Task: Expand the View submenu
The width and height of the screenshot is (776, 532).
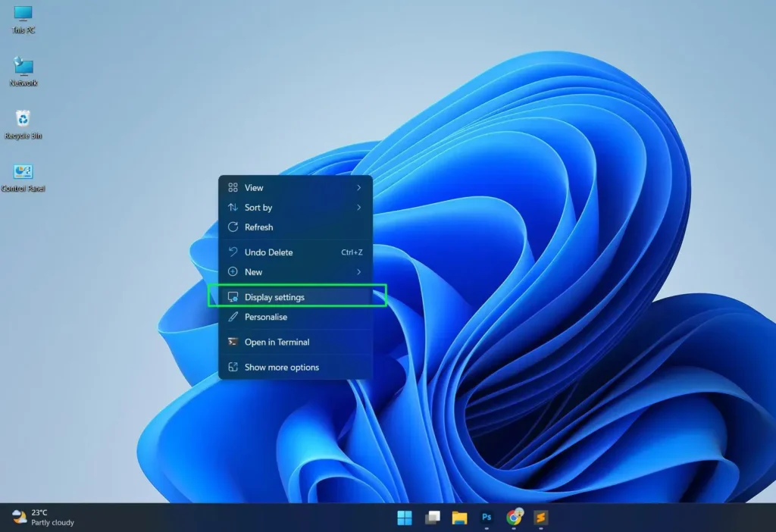Action: pos(254,187)
